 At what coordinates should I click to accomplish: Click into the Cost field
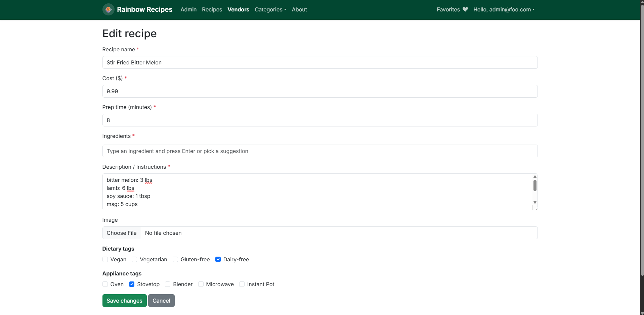(319, 91)
